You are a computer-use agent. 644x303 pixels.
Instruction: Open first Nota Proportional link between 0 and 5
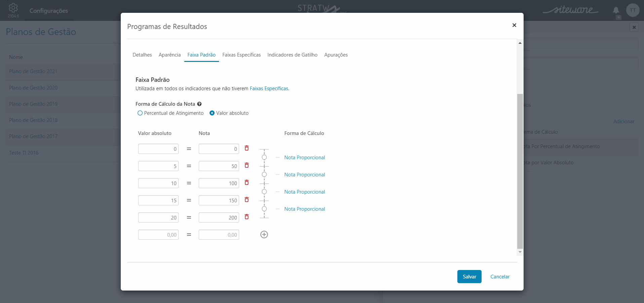coord(305,158)
